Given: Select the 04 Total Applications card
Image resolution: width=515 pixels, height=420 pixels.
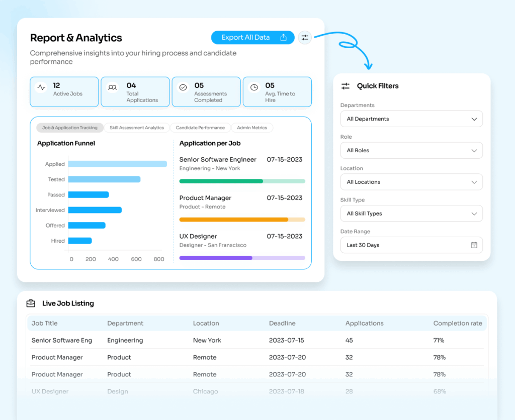Looking at the screenshot, I should point(135,92).
